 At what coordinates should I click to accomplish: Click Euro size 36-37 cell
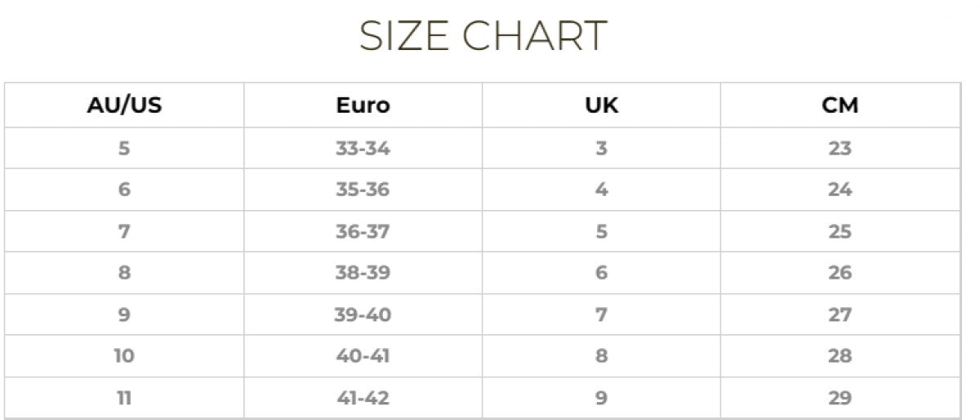point(363,231)
